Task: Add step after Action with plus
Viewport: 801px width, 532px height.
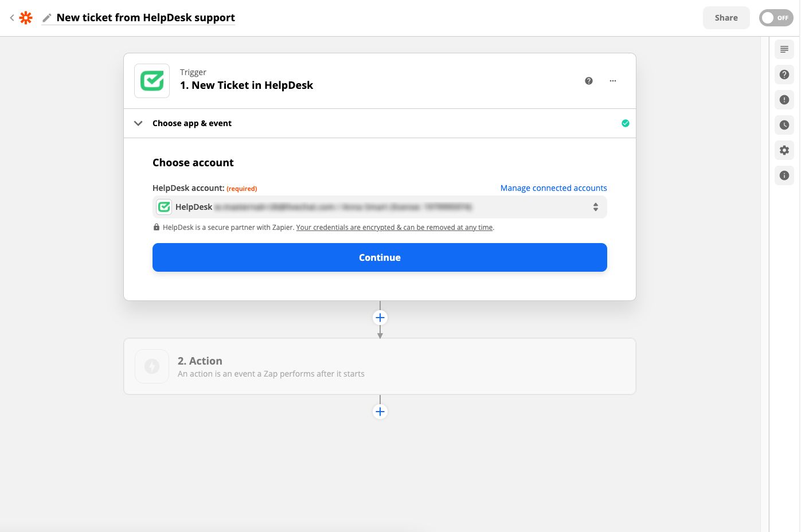Action: [380, 412]
